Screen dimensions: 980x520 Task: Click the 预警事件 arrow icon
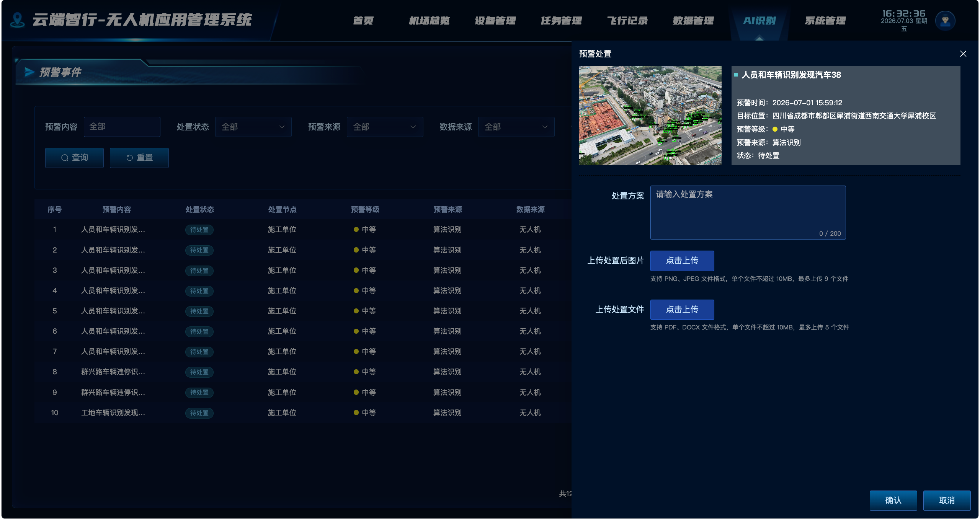click(x=29, y=72)
